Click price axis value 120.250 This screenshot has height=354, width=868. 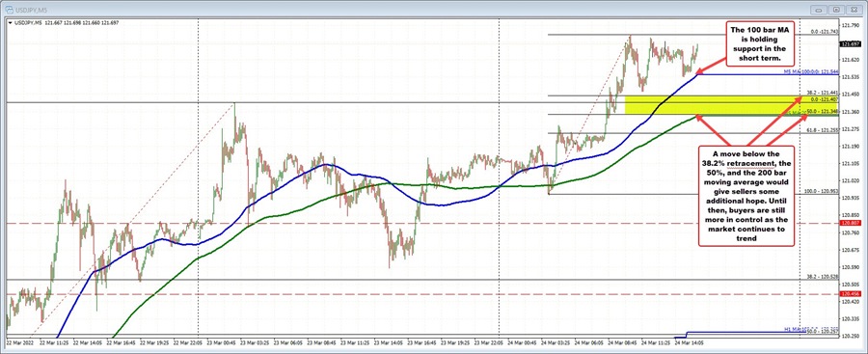tap(850, 337)
